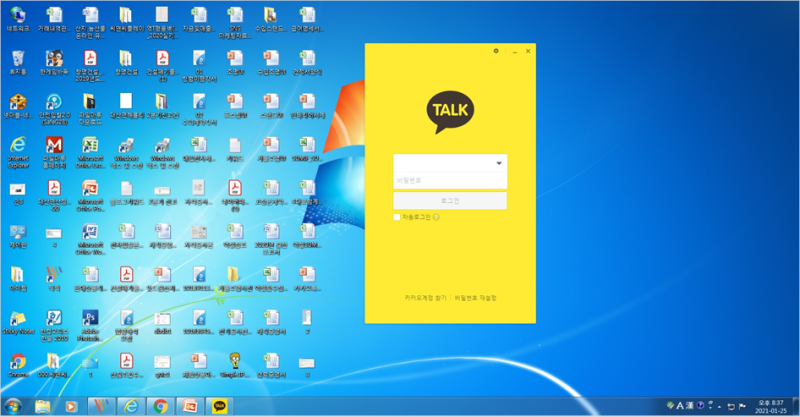Click the taskbar clock showing 2021-01-25
The height and width of the screenshot is (417, 800).
(770, 406)
